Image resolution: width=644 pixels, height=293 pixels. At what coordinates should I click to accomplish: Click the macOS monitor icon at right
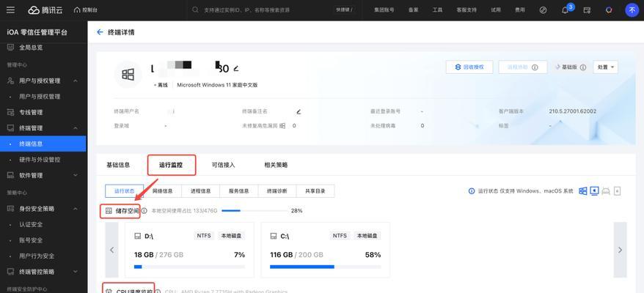[594, 191]
